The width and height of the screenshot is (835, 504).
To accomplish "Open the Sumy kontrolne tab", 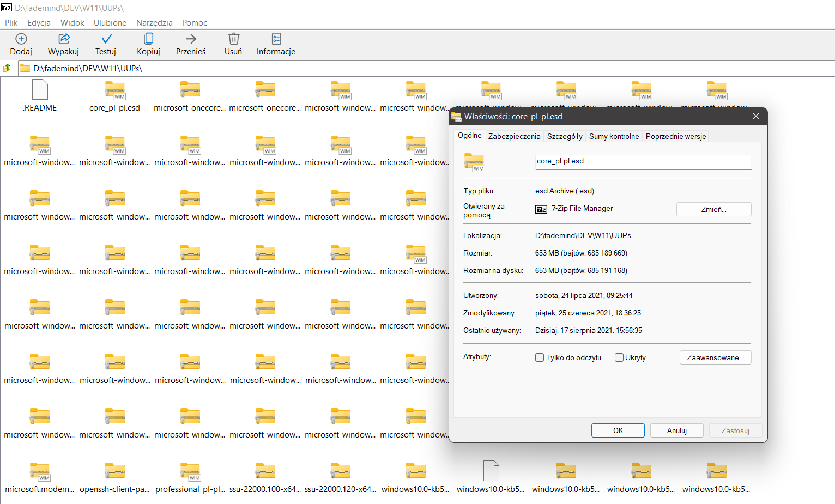I will coord(614,136).
